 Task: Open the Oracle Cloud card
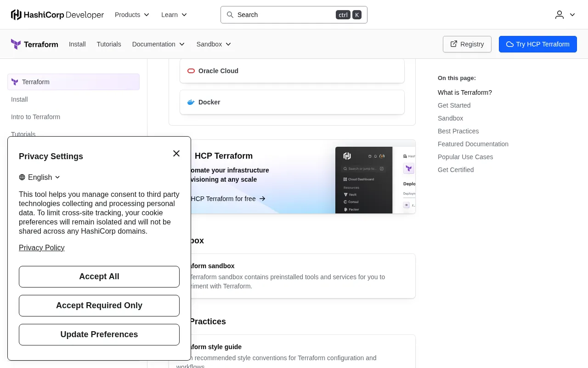click(292, 71)
